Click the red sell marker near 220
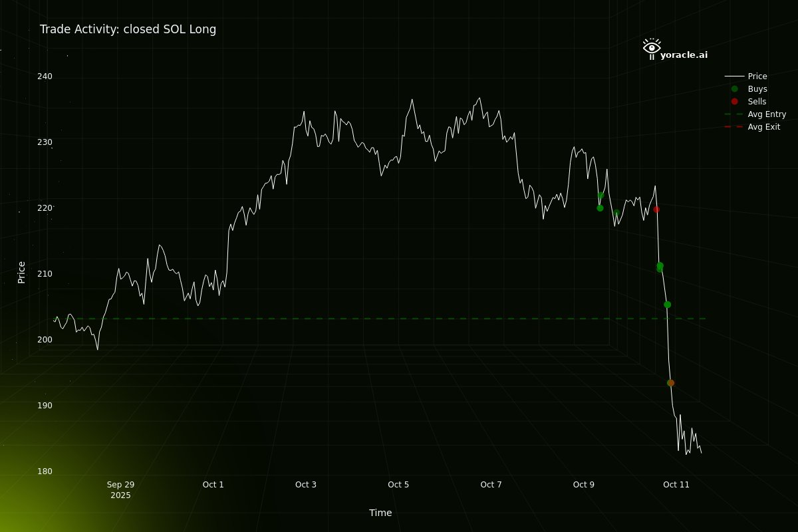This screenshot has width=798, height=532. [656, 209]
